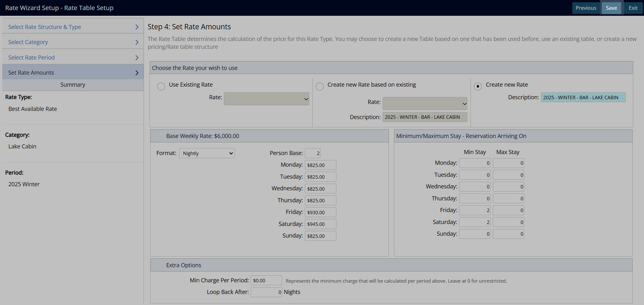Click the Choose the Rate header
The width and height of the screenshot is (644, 305).
pyautogui.click(x=391, y=68)
